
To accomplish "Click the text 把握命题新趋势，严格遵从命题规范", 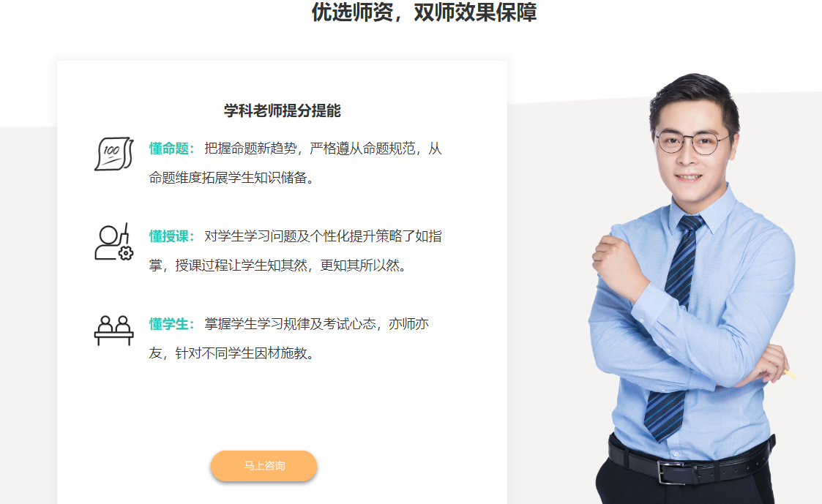I will click(x=310, y=148).
